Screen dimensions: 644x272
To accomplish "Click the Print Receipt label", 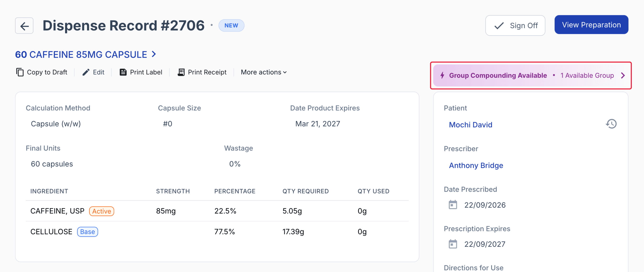I will point(207,72).
